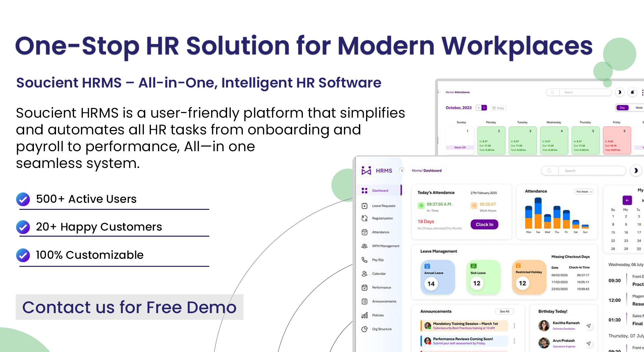Send birthday wish to Kavitha Ramesh
644x352 pixels.
coord(589,326)
